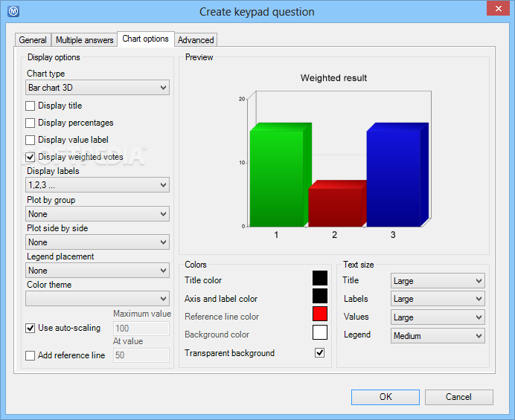Select the Chart options tab

(x=146, y=39)
